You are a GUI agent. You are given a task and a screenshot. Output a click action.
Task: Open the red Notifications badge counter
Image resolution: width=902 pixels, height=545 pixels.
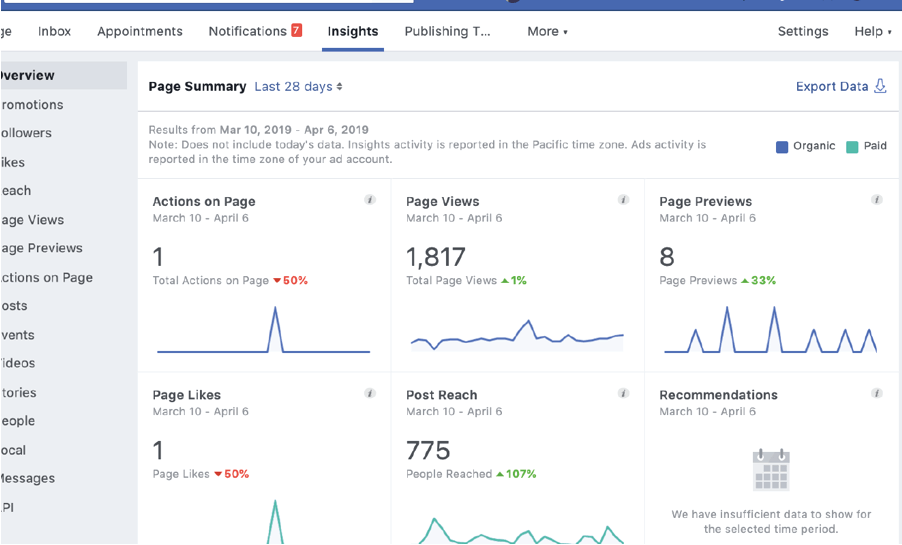tap(296, 31)
